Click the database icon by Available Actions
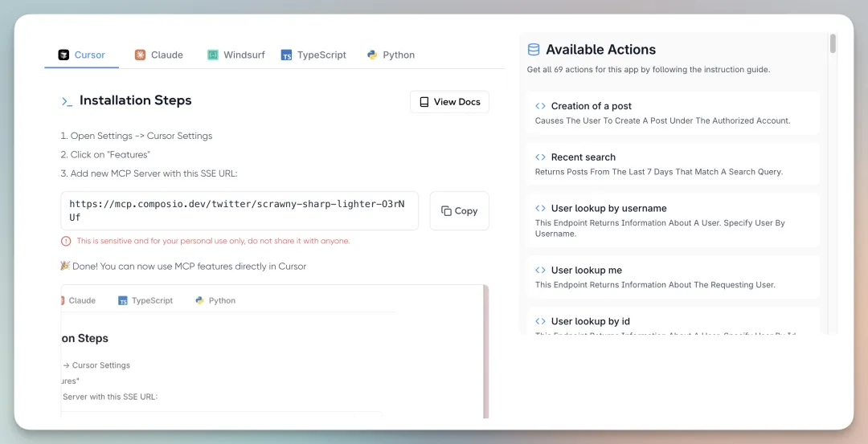The image size is (868, 444). pos(533,50)
